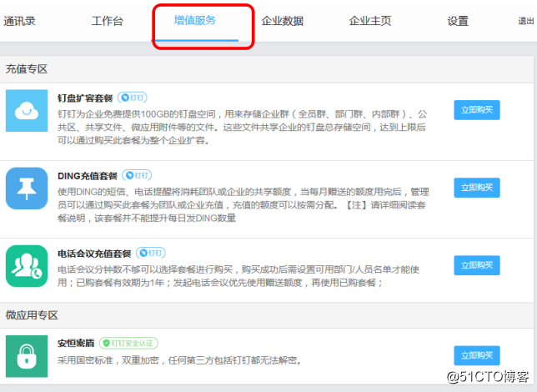Click the cloud icon for 钉盘扩容套餐
The image size is (537, 392).
(x=27, y=111)
